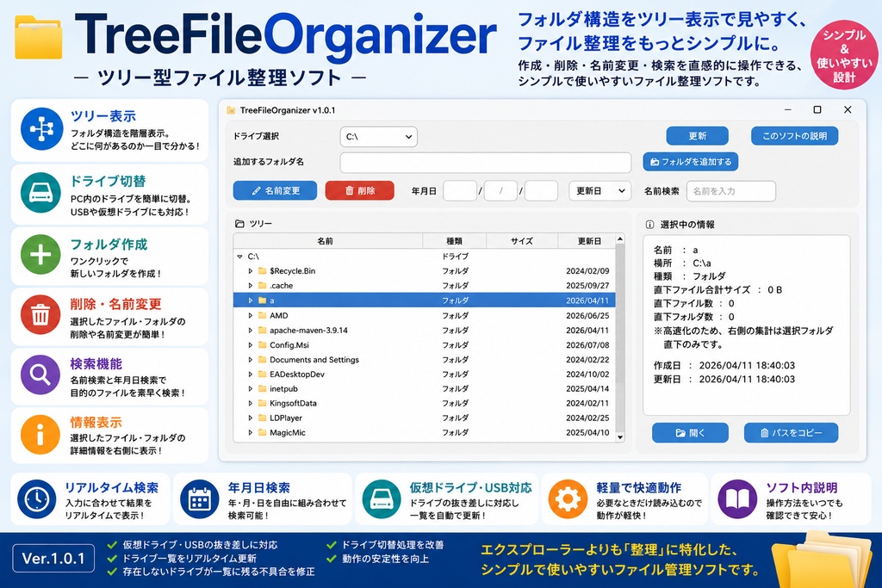Click the ドライブ type cell of C:\
Viewport: 882px width, 588px height.
(455, 257)
